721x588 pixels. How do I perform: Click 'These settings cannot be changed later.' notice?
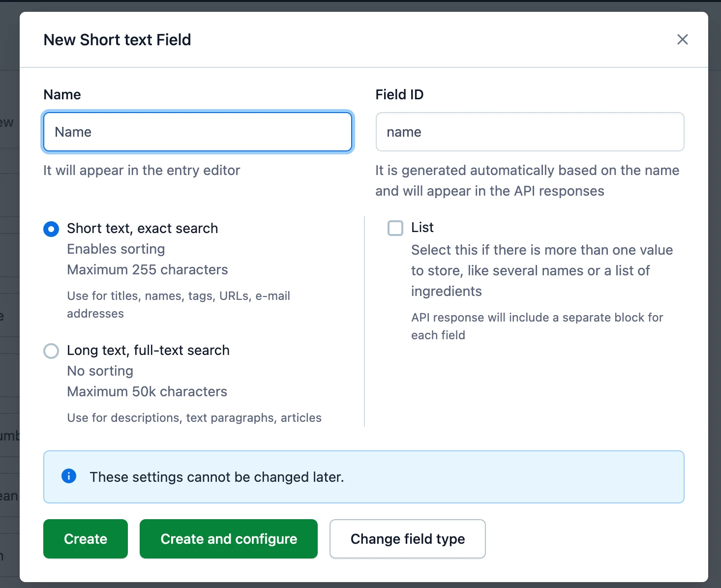pos(216,477)
